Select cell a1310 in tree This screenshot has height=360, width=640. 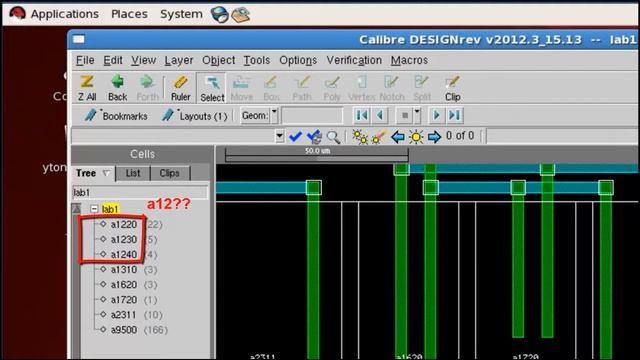click(x=124, y=269)
